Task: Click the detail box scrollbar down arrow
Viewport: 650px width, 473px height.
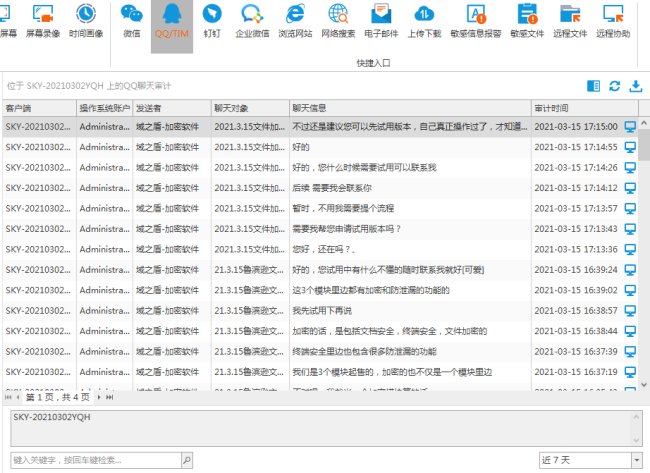Action: [x=636, y=440]
